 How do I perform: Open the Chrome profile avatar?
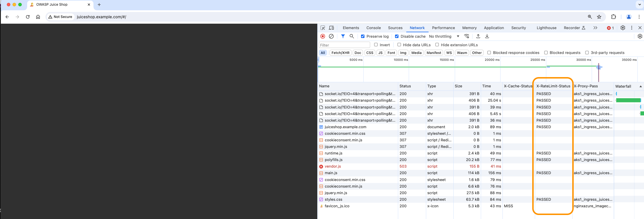(629, 17)
